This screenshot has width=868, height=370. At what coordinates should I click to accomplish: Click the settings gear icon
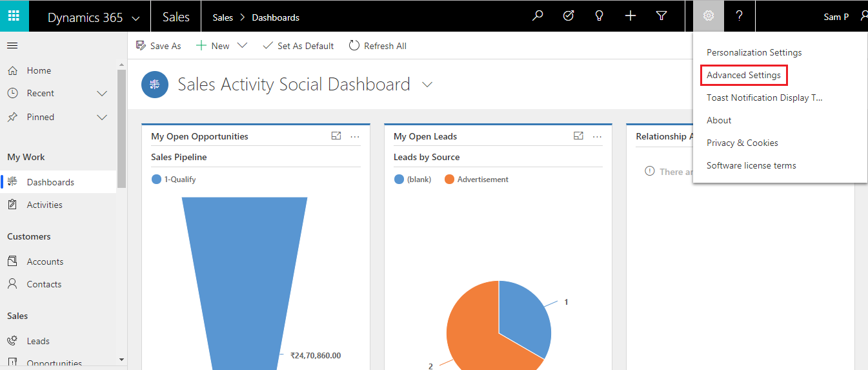(709, 16)
